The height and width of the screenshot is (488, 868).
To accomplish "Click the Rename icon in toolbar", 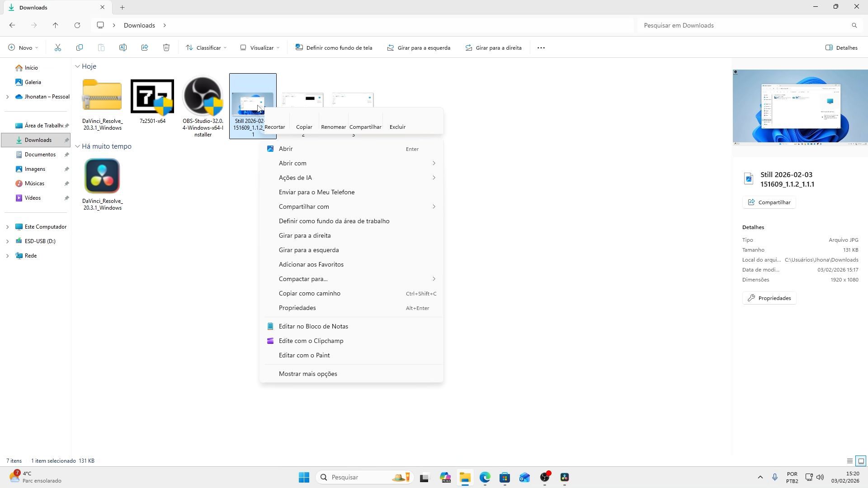I will coord(123,48).
